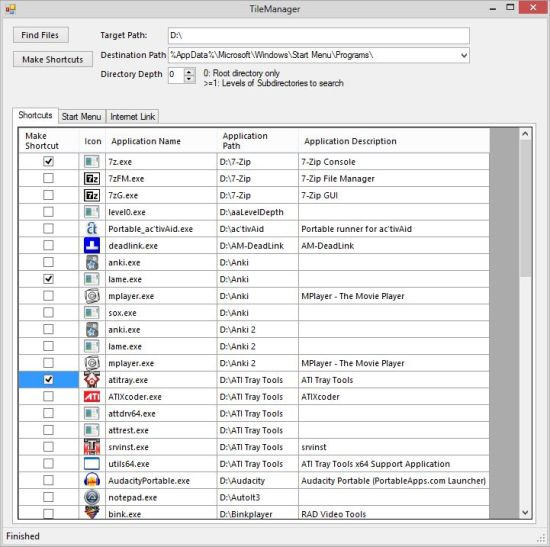This screenshot has height=547, width=550.
Task: Switch to the Start Menu tab
Action: click(81, 116)
